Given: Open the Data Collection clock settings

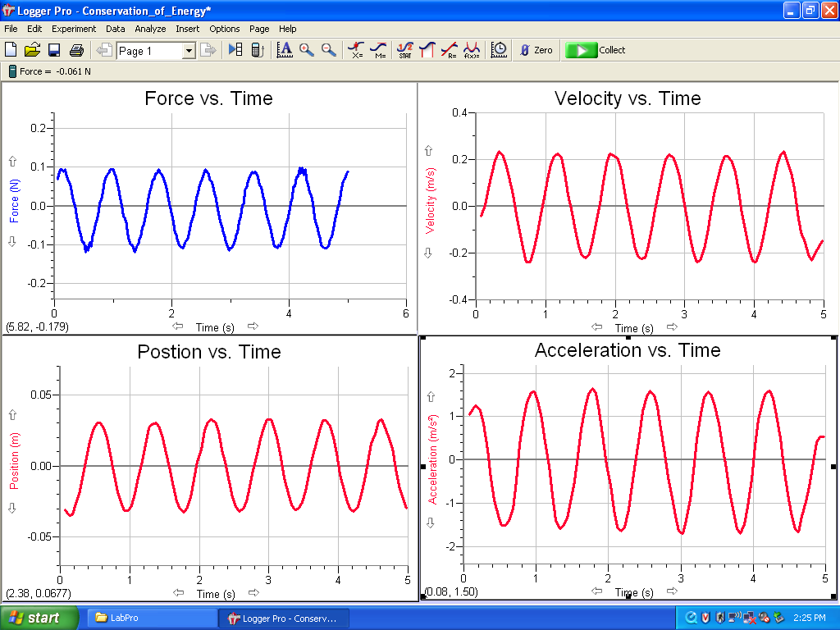Looking at the screenshot, I should pyautogui.click(x=499, y=50).
